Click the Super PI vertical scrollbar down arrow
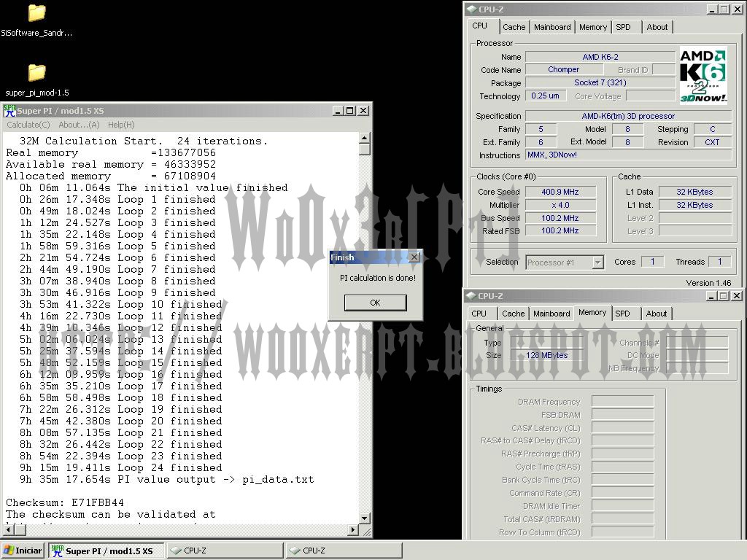This screenshot has width=747, height=560. coord(365,518)
